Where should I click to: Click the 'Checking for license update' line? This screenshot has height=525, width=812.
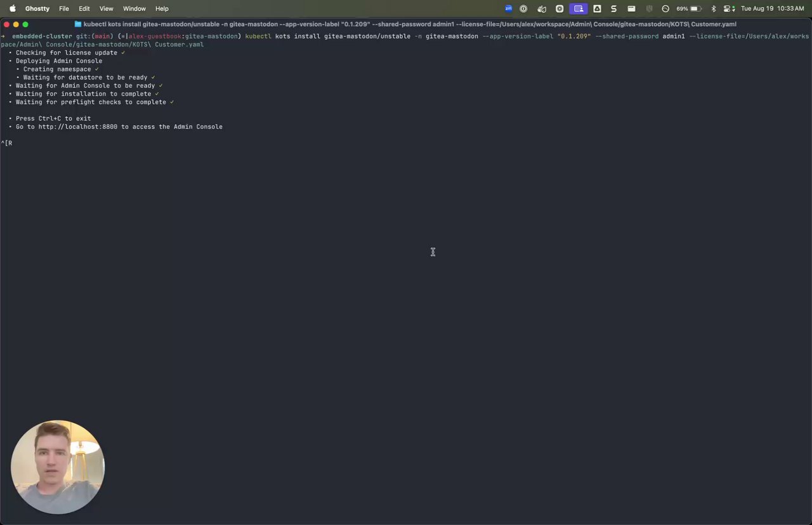(67, 53)
